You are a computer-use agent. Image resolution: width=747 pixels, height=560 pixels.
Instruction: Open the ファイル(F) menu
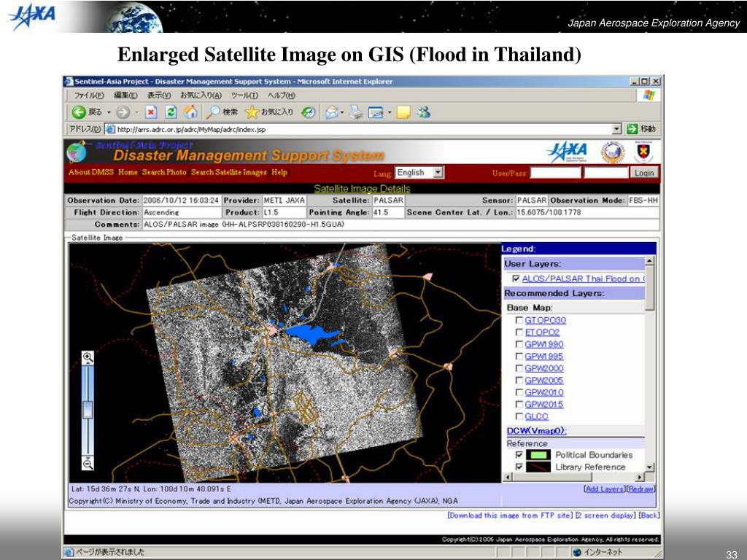88,96
